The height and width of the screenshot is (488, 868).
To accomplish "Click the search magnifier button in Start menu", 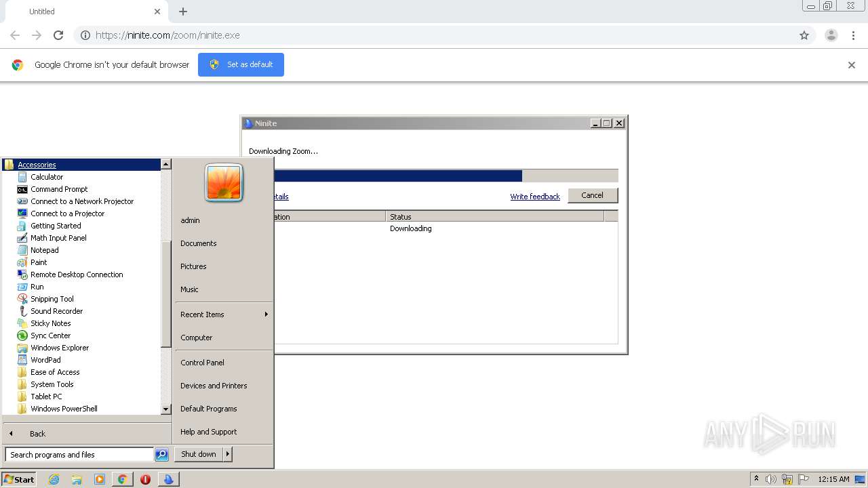I will [161, 455].
